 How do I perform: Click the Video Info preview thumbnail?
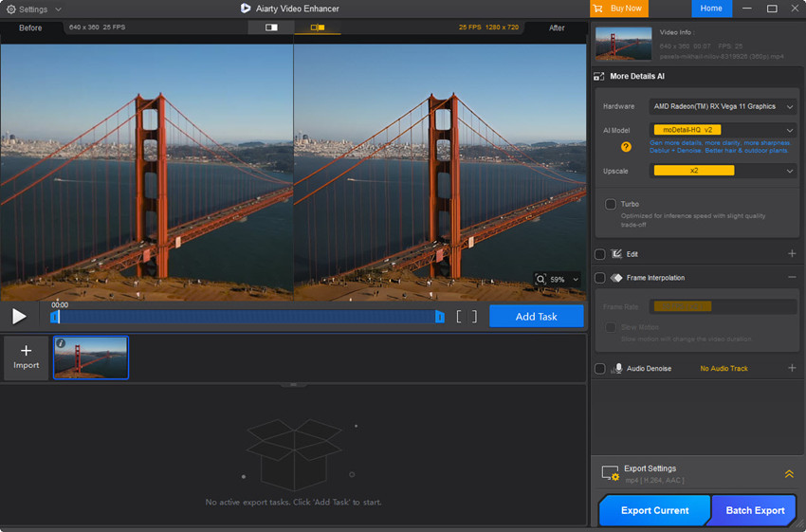(623, 44)
